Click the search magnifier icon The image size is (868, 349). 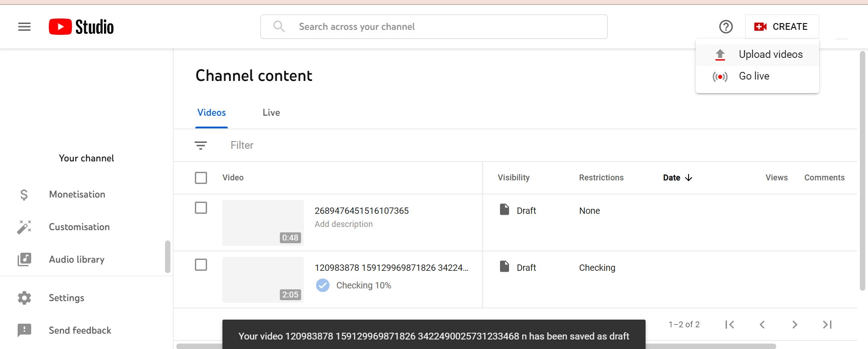point(279,27)
